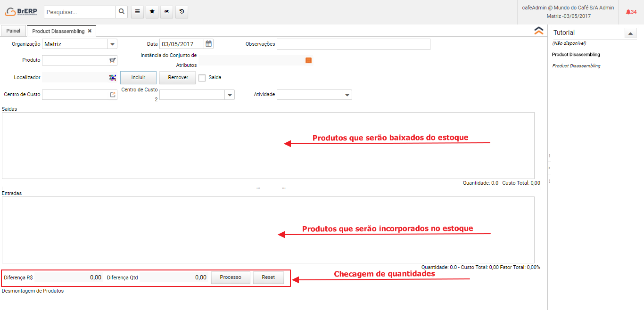Collapse the Tutorial panel arrow
644x310 pixels.
[630, 33]
